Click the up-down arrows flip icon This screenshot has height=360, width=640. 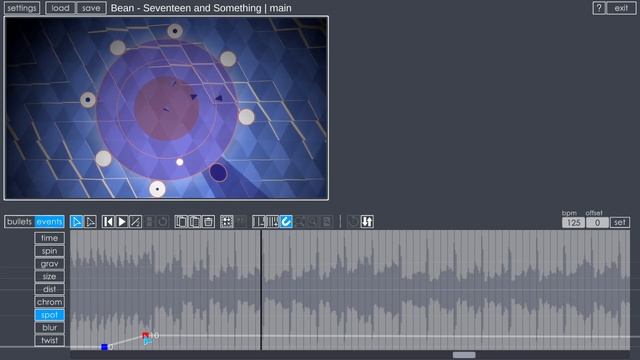pos(367,222)
